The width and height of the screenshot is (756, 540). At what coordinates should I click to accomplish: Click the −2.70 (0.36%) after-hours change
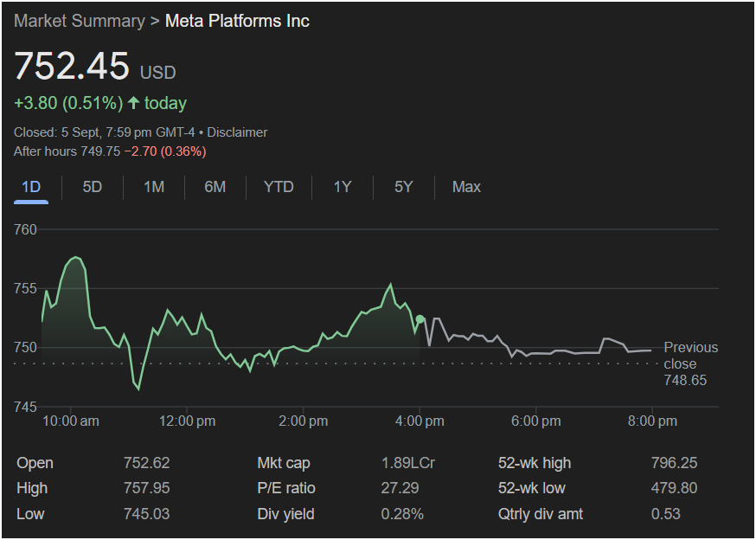point(165,151)
